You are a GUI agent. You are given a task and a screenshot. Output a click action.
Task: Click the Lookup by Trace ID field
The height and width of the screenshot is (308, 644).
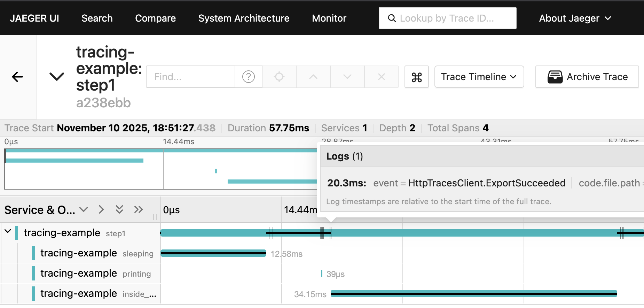tap(447, 18)
